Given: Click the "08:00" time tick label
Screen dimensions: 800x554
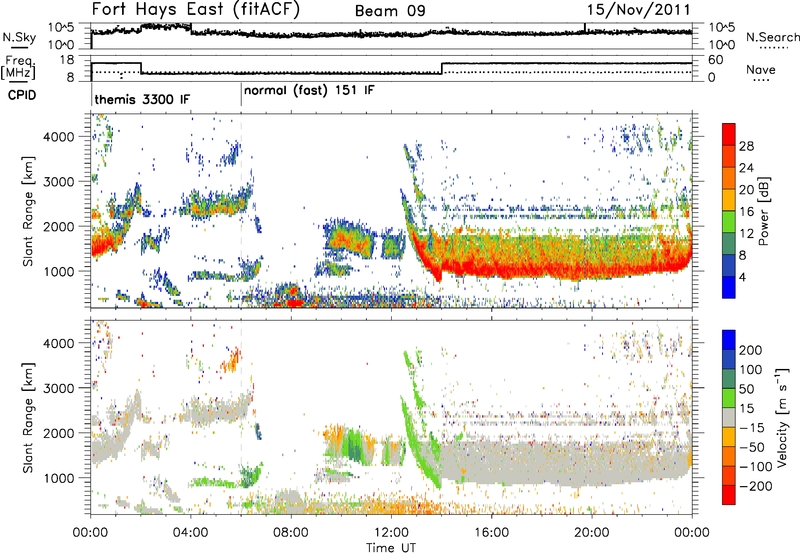Looking at the screenshot, I should tap(291, 533).
